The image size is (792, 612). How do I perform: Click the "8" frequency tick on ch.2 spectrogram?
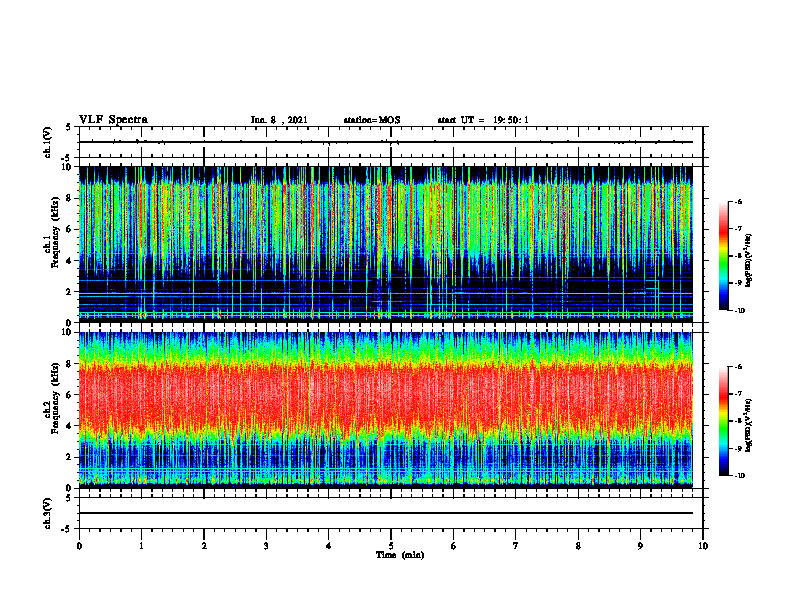[69, 364]
